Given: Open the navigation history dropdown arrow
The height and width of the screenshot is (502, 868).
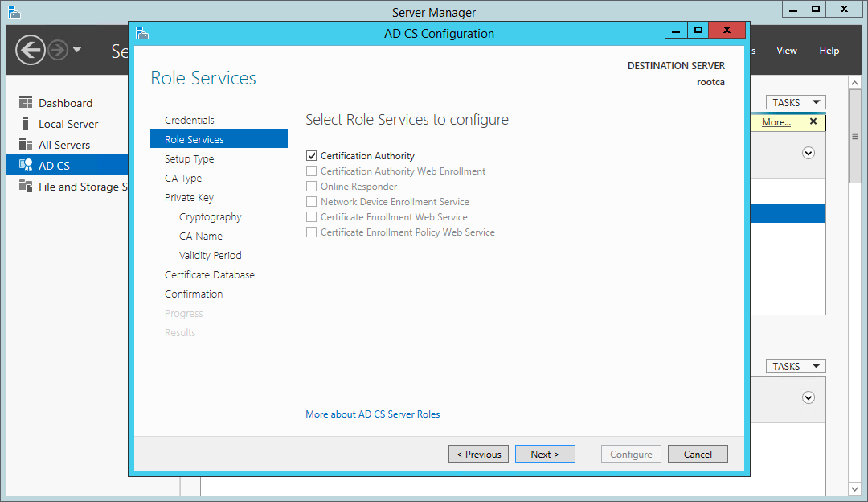Looking at the screenshot, I should [77, 50].
